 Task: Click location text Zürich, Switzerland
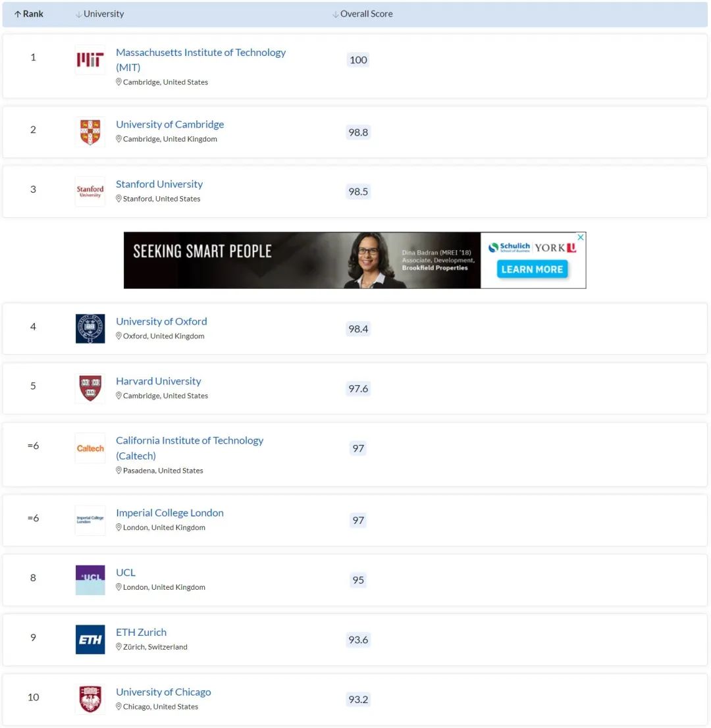pos(155,647)
